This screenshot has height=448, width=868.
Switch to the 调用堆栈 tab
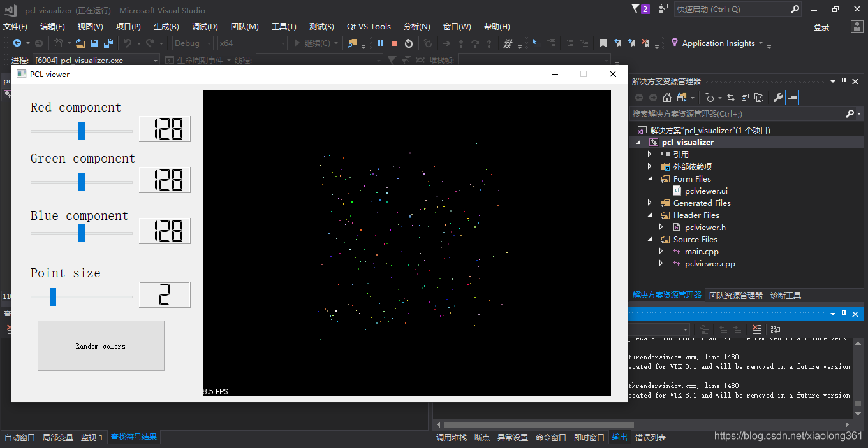[451, 437]
